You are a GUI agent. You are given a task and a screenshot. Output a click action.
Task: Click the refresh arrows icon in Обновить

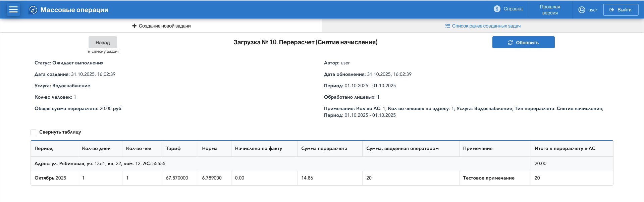point(510,43)
